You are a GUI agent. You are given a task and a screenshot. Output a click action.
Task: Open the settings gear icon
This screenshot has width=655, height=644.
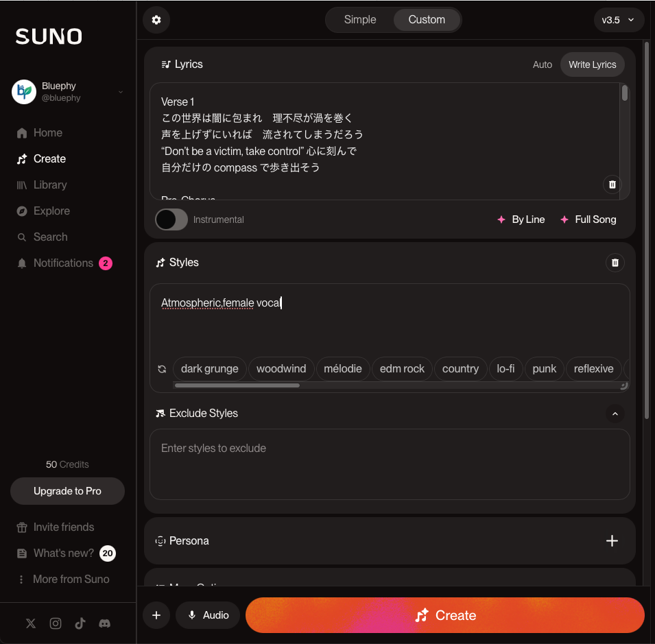156,20
